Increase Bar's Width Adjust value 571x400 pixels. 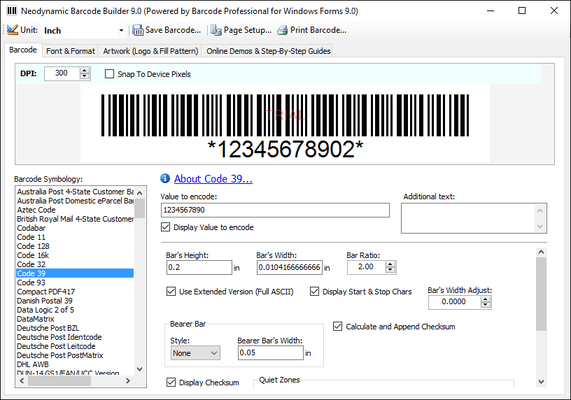[x=486, y=299]
